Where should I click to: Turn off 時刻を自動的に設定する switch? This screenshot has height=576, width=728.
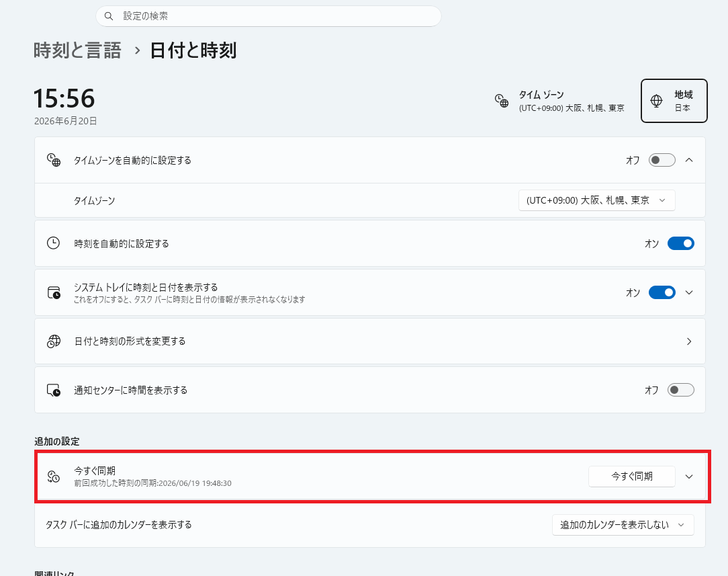click(x=680, y=243)
